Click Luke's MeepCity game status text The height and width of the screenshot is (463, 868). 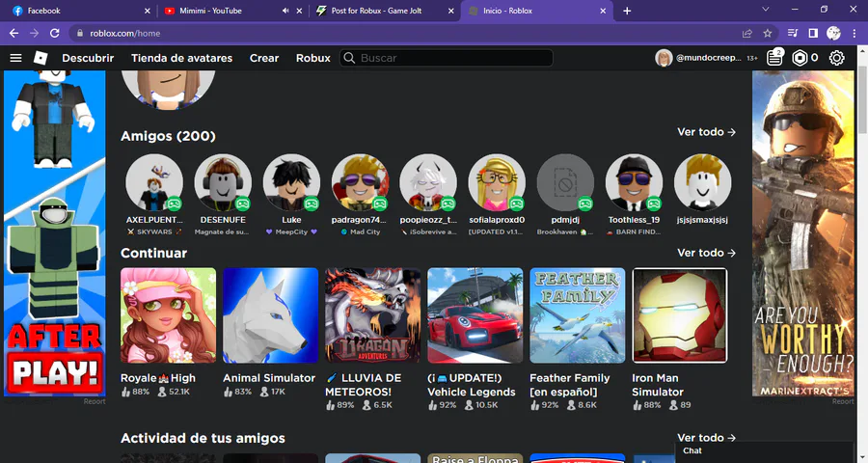pyautogui.click(x=291, y=232)
